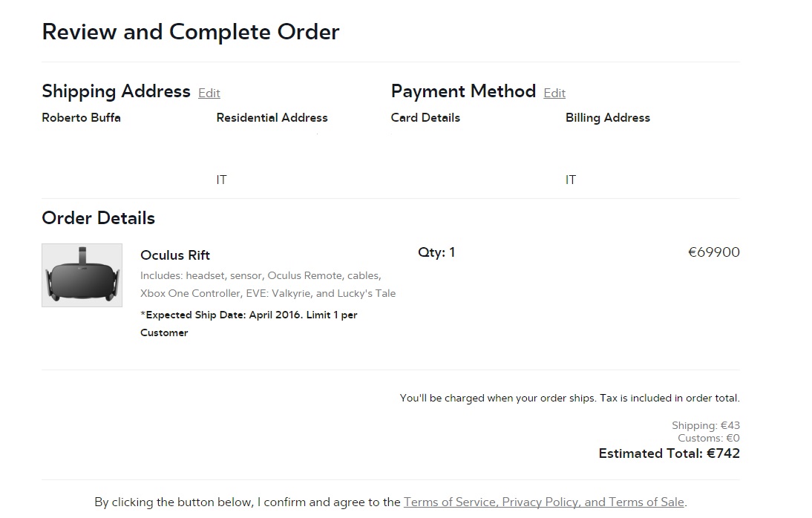Click the tax included charge notice
The image size is (812, 518).
(x=569, y=399)
